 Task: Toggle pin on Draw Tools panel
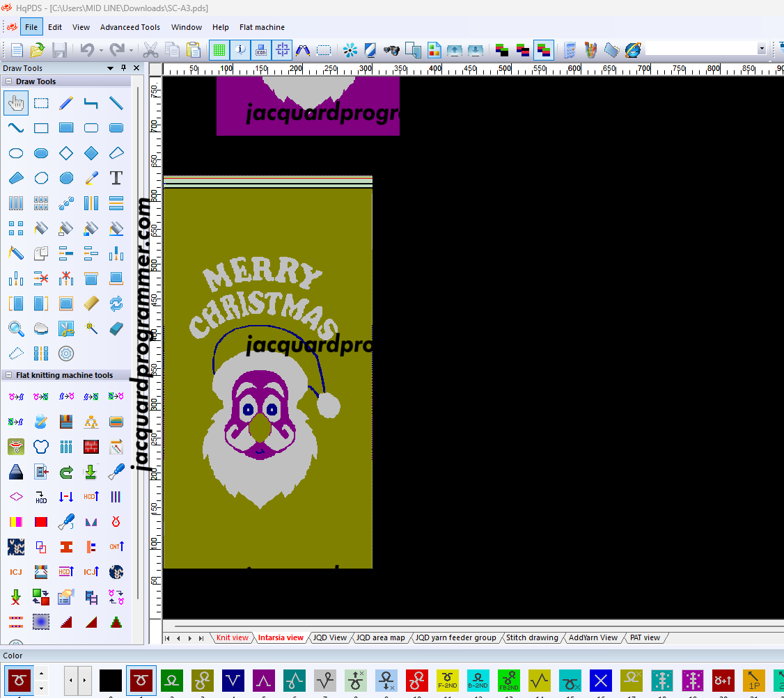pos(123,68)
